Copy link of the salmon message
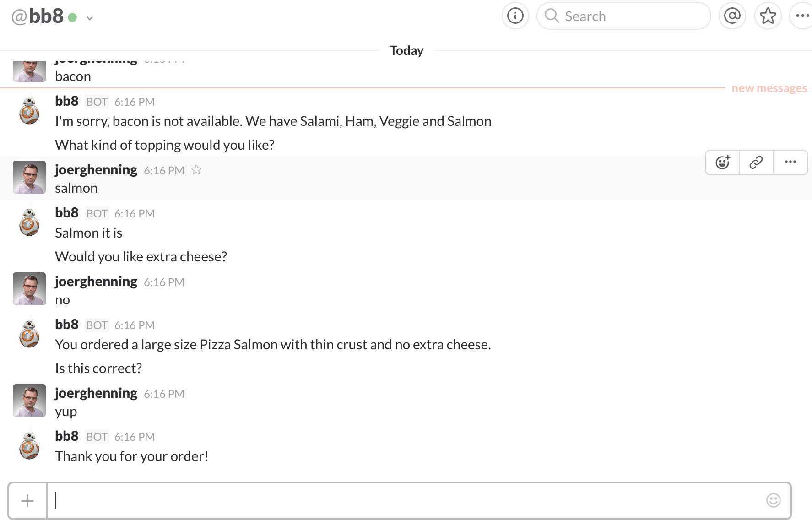 756,163
